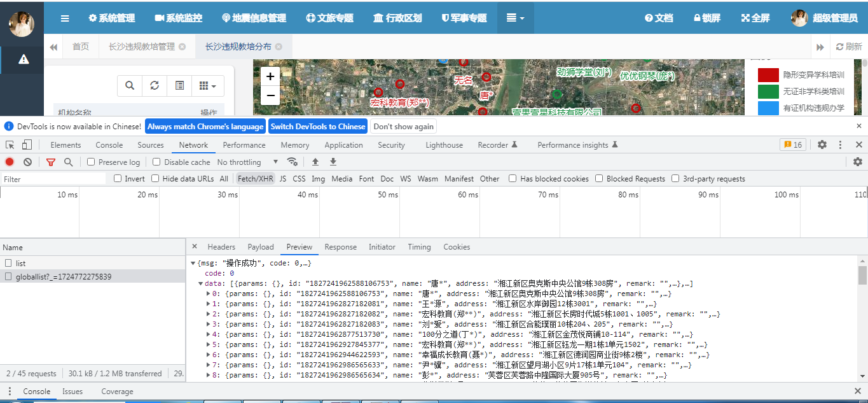Click the refresh icon in table toolbar
The height and width of the screenshot is (403, 868).
coord(155,85)
